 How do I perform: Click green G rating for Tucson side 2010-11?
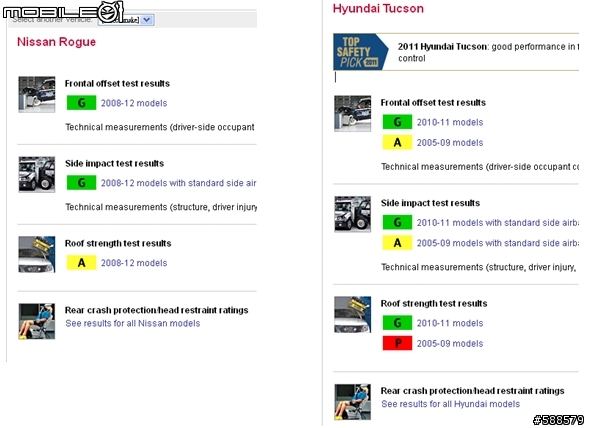pyautogui.click(x=397, y=222)
